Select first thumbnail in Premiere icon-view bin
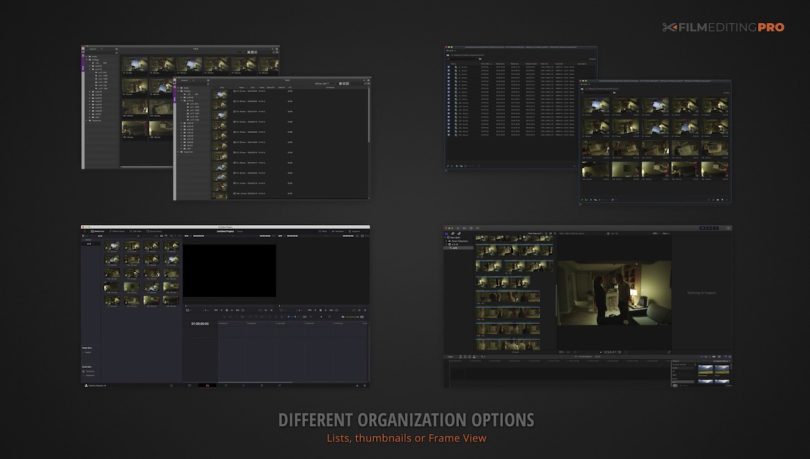 coord(596,105)
